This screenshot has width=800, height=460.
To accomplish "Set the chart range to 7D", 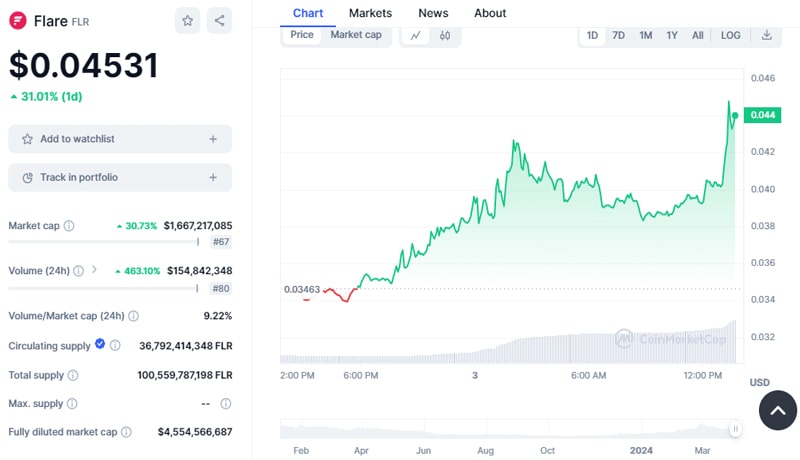I will point(618,35).
